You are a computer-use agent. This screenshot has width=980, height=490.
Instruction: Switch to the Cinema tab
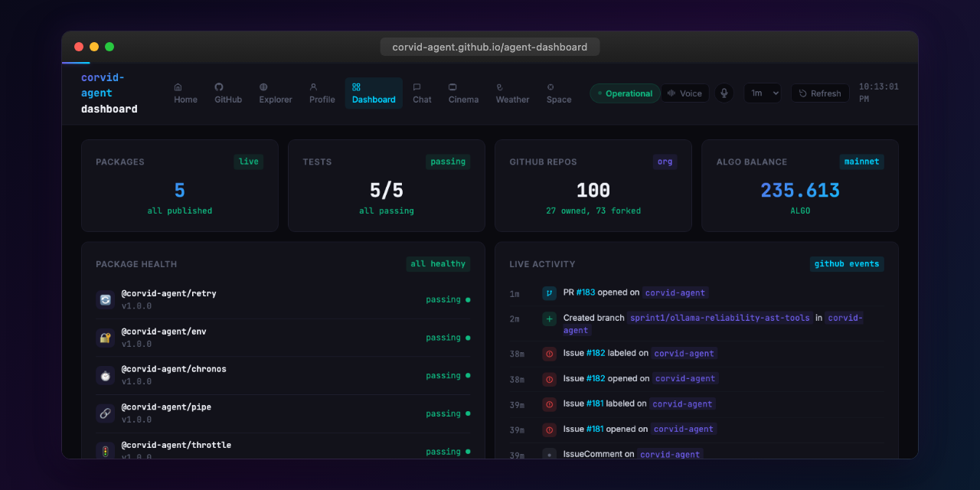463,93
